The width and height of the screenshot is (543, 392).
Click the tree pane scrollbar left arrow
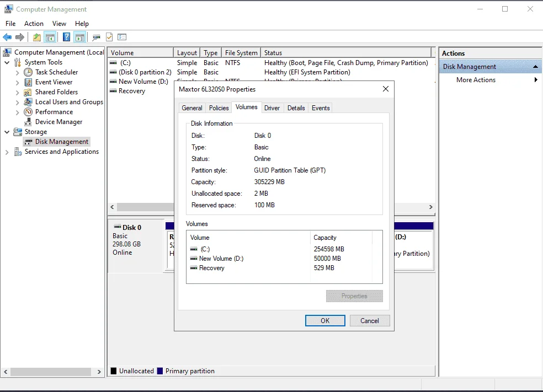point(6,372)
